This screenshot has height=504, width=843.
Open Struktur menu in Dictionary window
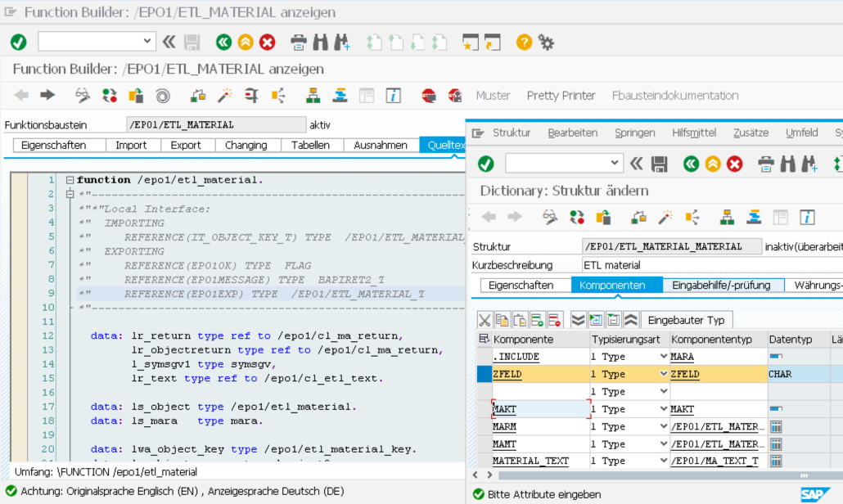512,133
